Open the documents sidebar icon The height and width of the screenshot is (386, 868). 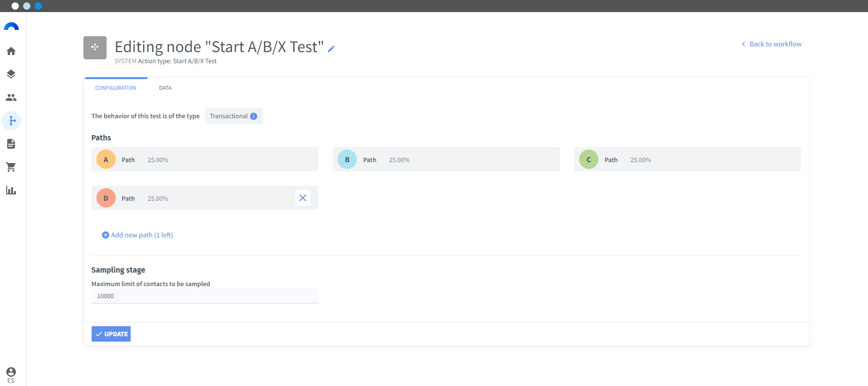click(11, 144)
